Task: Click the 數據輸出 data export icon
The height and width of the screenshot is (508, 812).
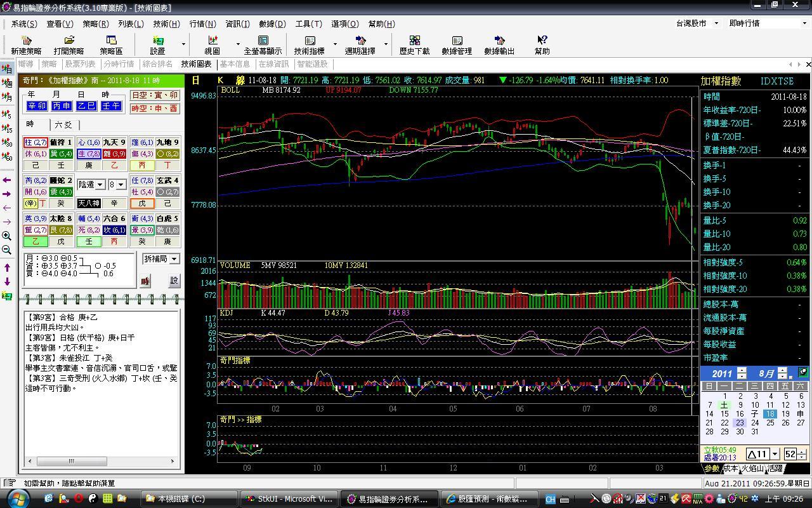Action: pos(499,44)
